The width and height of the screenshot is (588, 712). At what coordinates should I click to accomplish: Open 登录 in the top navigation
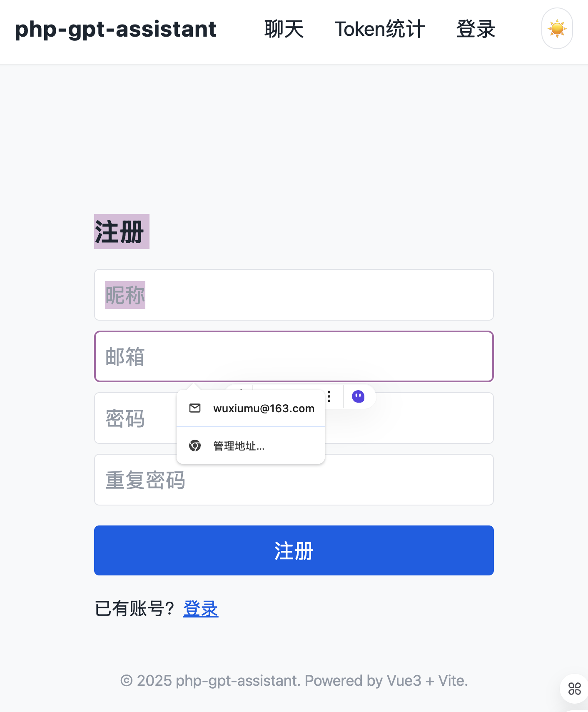(x=476, y=29)
